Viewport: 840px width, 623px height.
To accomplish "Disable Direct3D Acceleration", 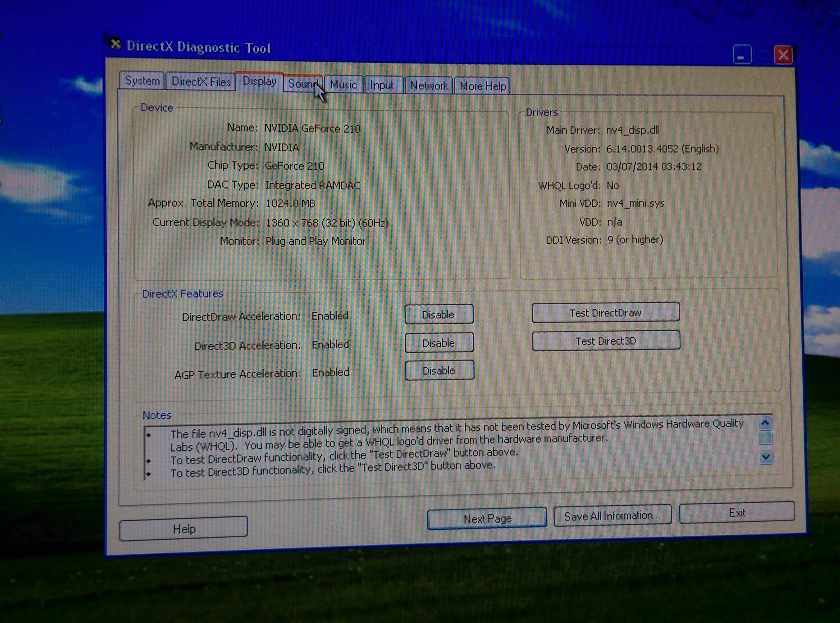I will (x=439, y=343).
